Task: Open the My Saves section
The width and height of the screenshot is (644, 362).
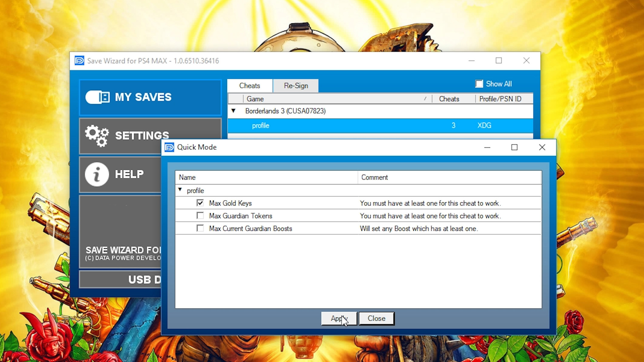Action: tap(150, 97)
